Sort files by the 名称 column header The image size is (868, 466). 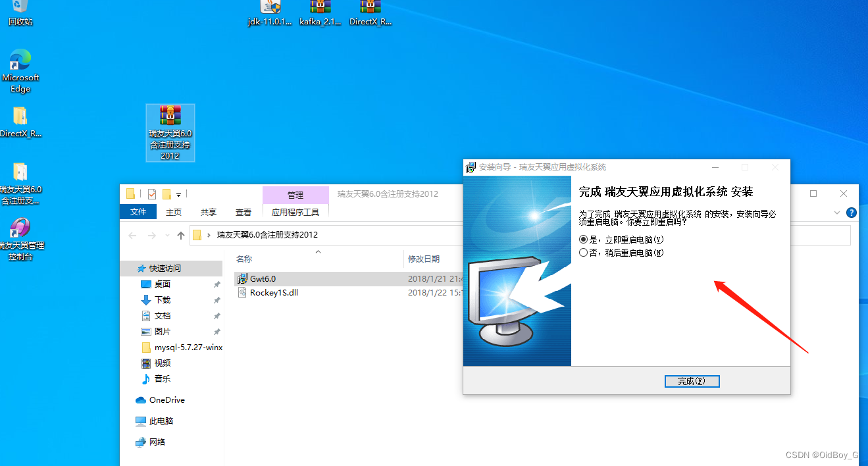coord(244,259)
